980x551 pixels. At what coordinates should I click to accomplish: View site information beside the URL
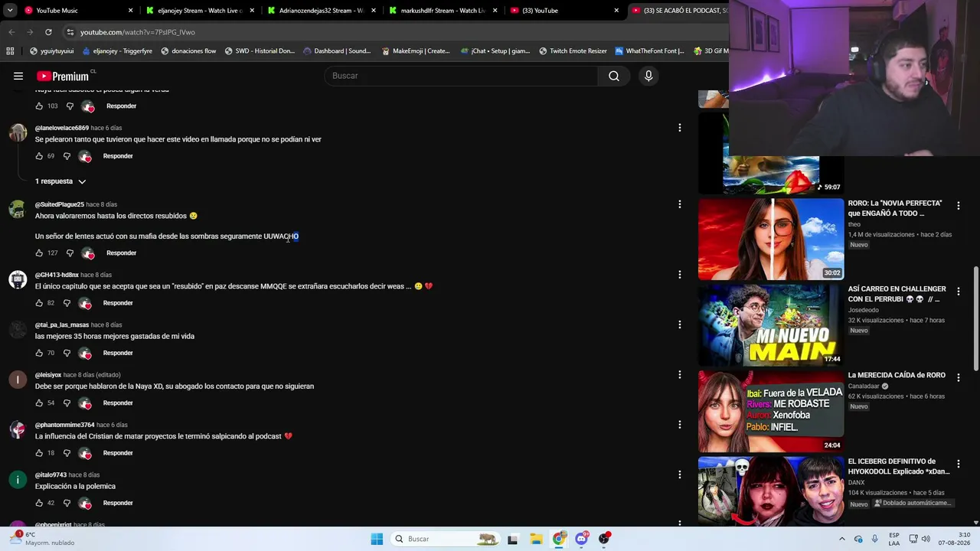point(70,32)
